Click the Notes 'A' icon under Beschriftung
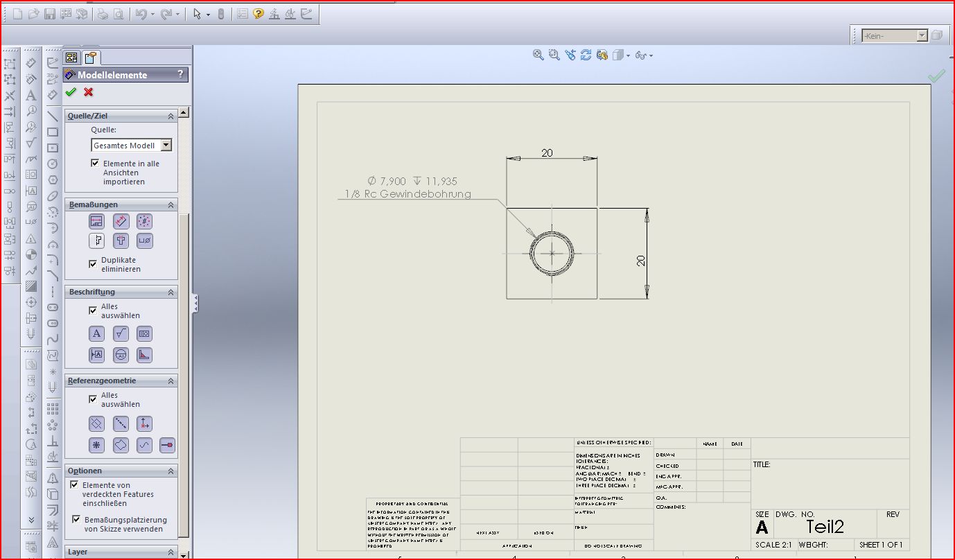 96,334
